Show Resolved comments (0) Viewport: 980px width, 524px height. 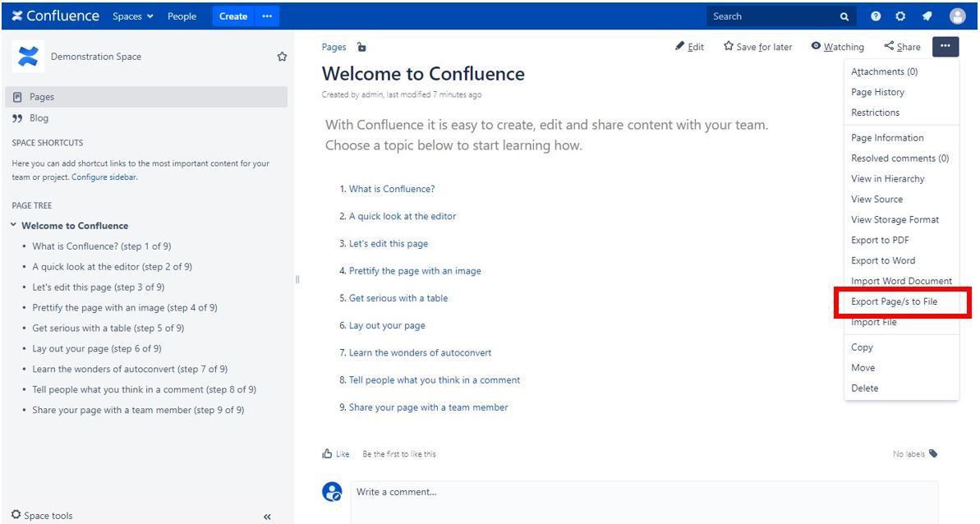[901, 159]
